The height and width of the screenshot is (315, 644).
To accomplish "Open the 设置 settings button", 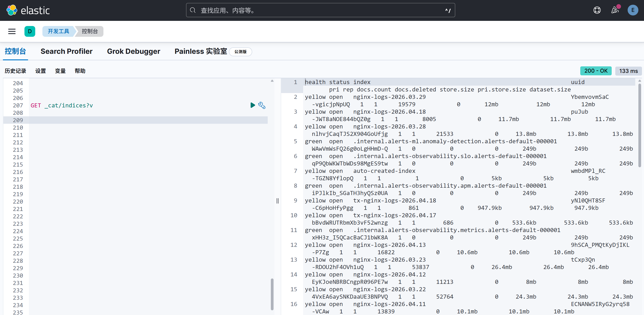I will point(40,71).
